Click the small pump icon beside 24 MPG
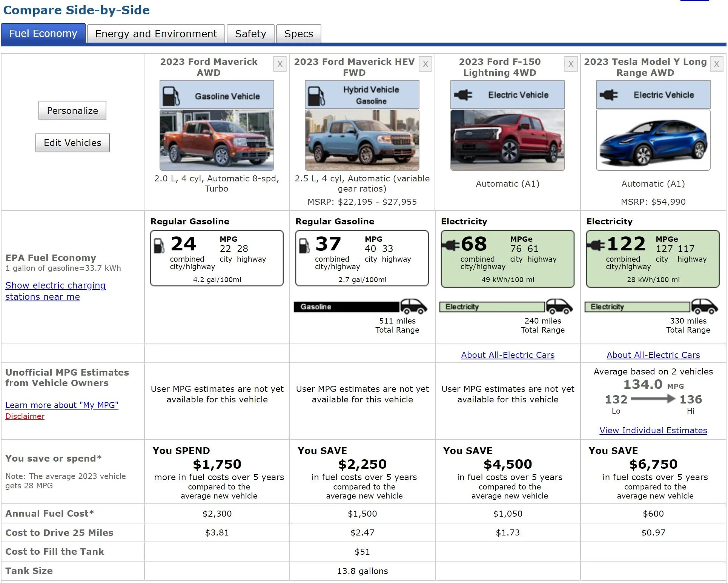 pyautogui.click(x=159, y=246)
